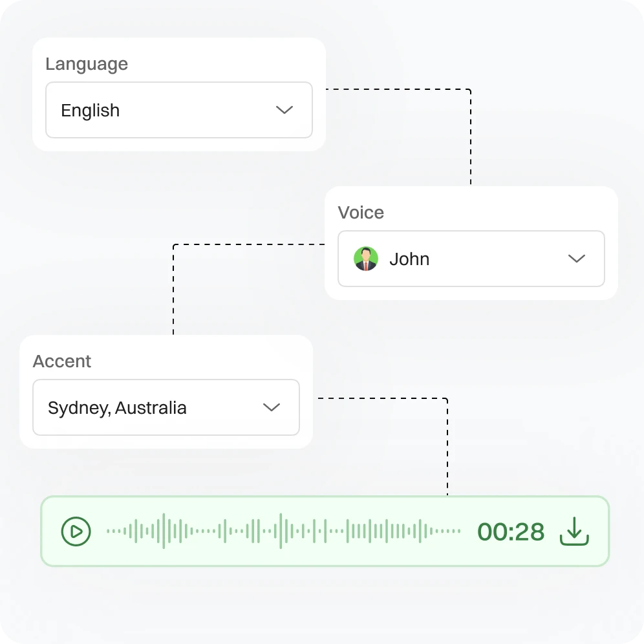
Task: Click the 00:28 duration timestamp
Action: [511, 532]
